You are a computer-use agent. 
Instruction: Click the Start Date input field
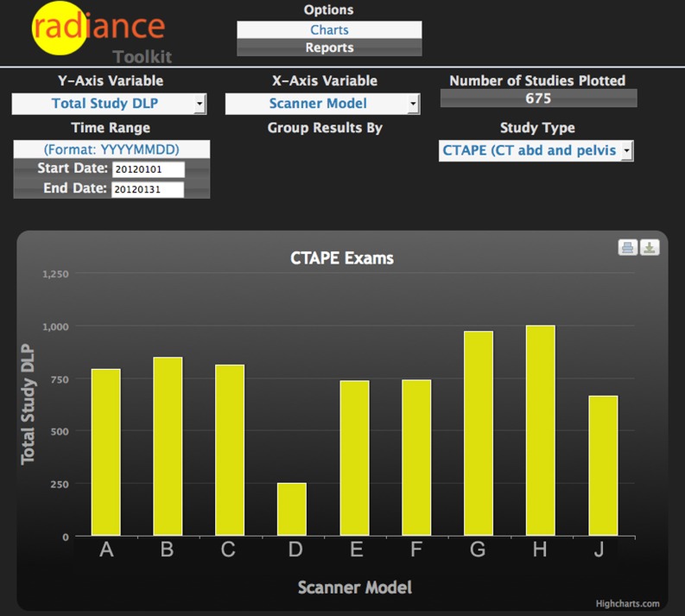[x=147, y=169]
